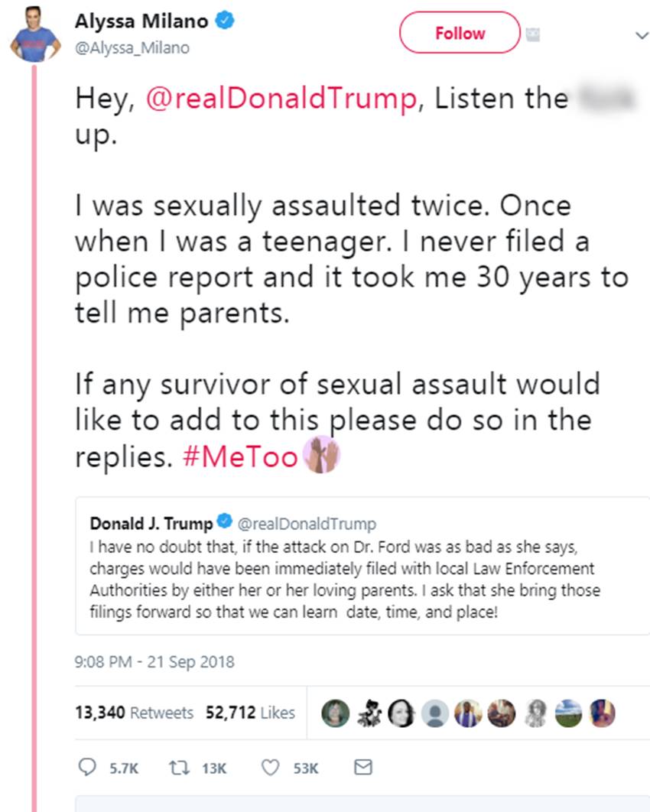Click the Alyssa Milano display name
The height and width of the screenshot is (812, 650).
pyautogui.click(x=141, y=22)
